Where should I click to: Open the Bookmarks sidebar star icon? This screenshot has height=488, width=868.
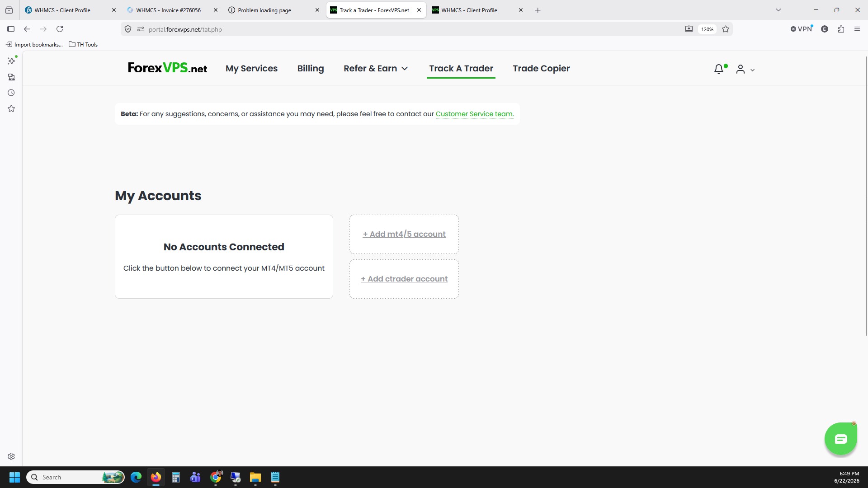[11, 108]
